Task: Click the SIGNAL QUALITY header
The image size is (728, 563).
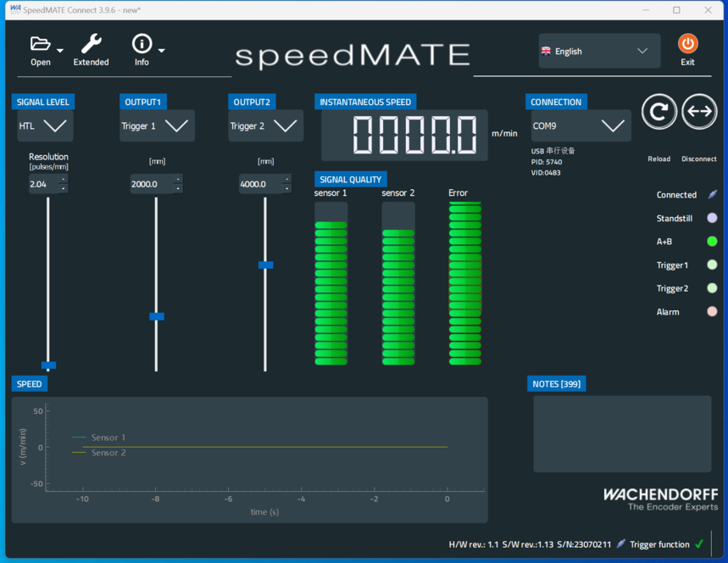Action: (351, 179)
